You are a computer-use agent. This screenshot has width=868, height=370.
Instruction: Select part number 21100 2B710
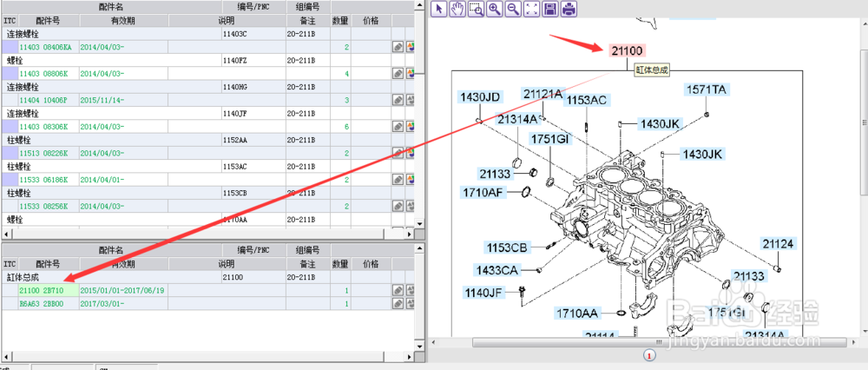(42, 291)
